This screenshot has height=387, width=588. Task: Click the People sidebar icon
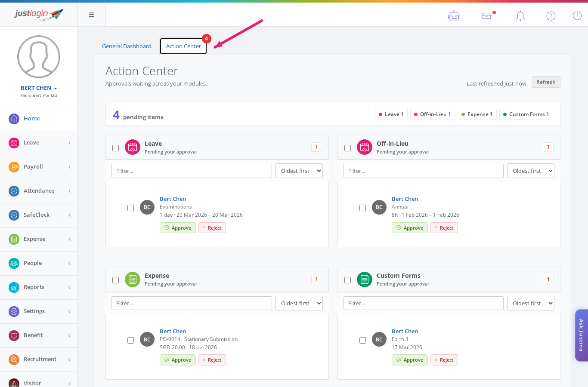click(14, 263)
